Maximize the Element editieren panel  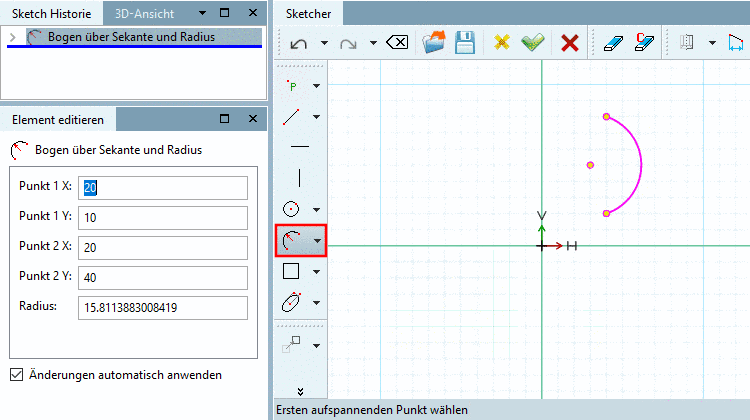[x=224, y=119]
